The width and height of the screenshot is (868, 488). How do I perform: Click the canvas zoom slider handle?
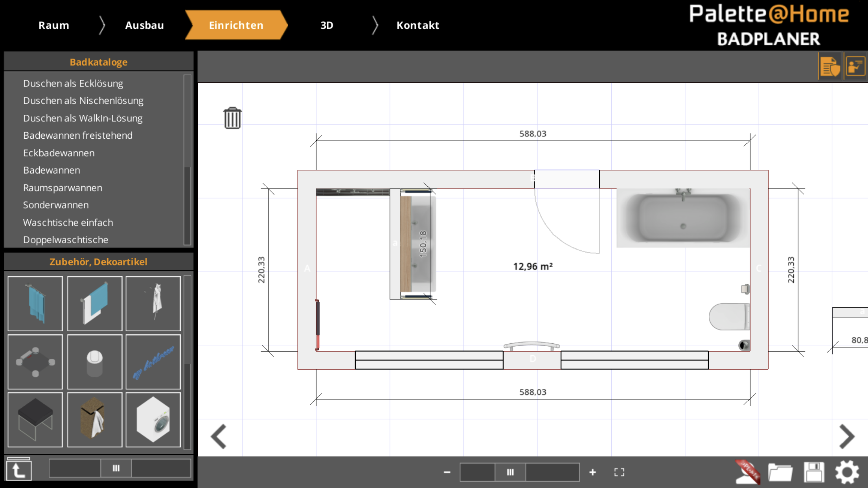click(x=510, y=472)
